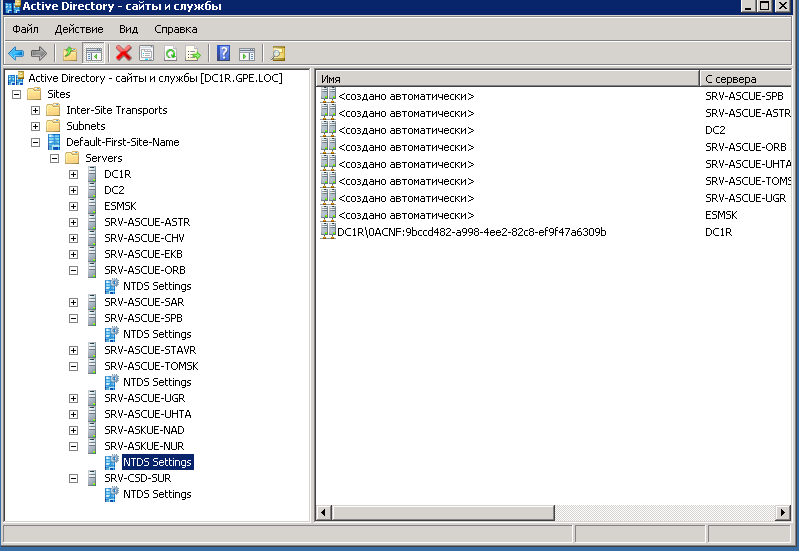Select the SRV-ASCUE-EKB server

point(143,254)
